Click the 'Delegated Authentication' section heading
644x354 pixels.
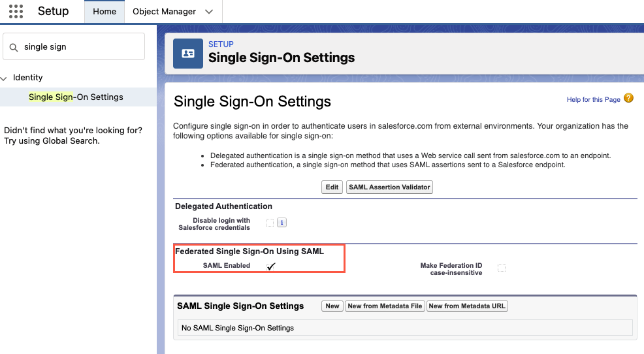coord(223,206)
